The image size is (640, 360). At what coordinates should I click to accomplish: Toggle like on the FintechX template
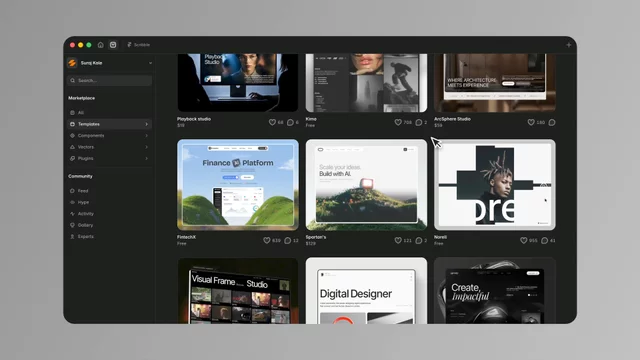tap(267, 240)
